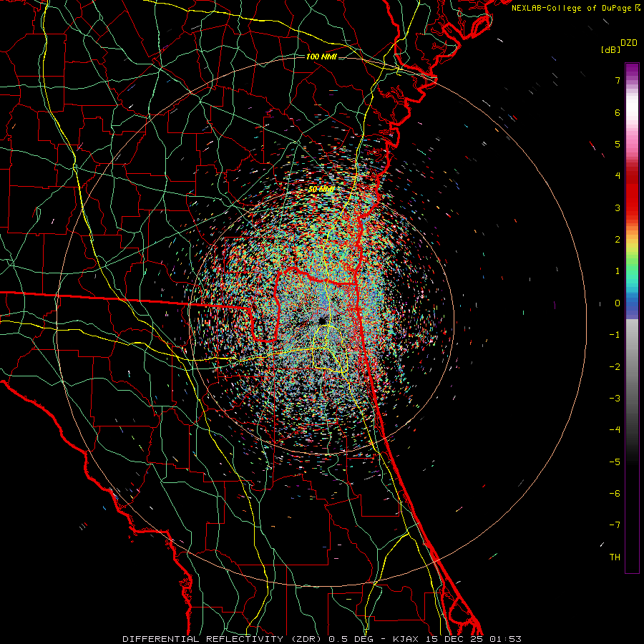The image size is (644, 644).
Task: Click the 0 value on color scale
Action: (618, 303)
